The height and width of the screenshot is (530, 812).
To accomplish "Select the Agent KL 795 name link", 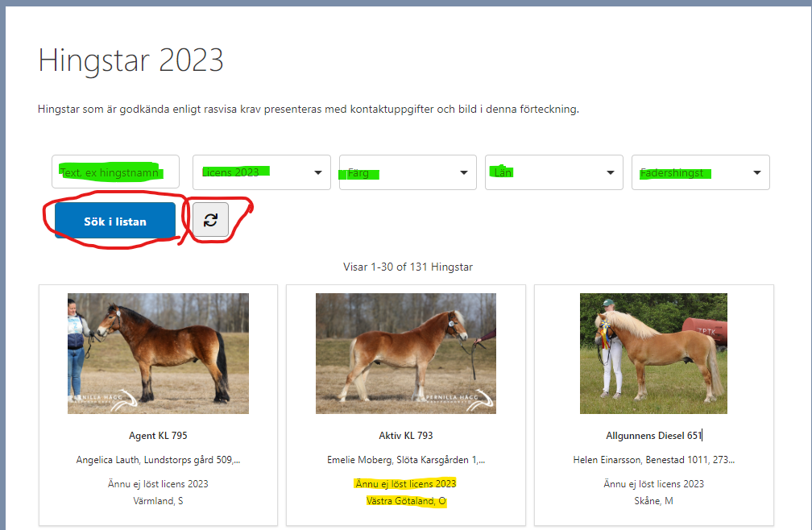I will pyautogui.click(x=158, y=436).
